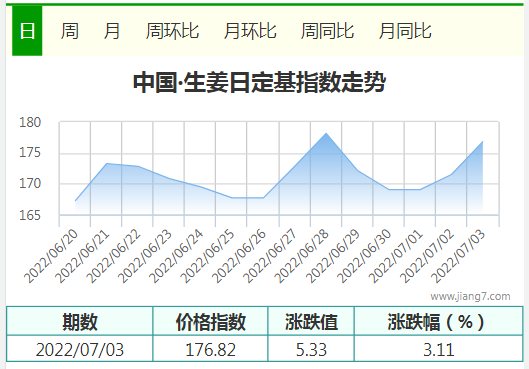Click the 涨跌值 column header
Screen dimensions: 529x369
click(311, 321)
